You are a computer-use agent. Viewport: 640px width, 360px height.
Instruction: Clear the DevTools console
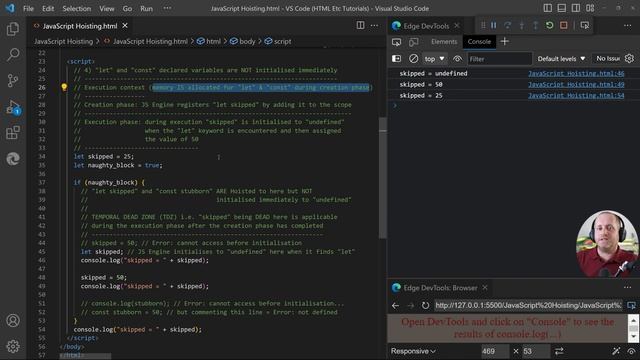(413, 58)
